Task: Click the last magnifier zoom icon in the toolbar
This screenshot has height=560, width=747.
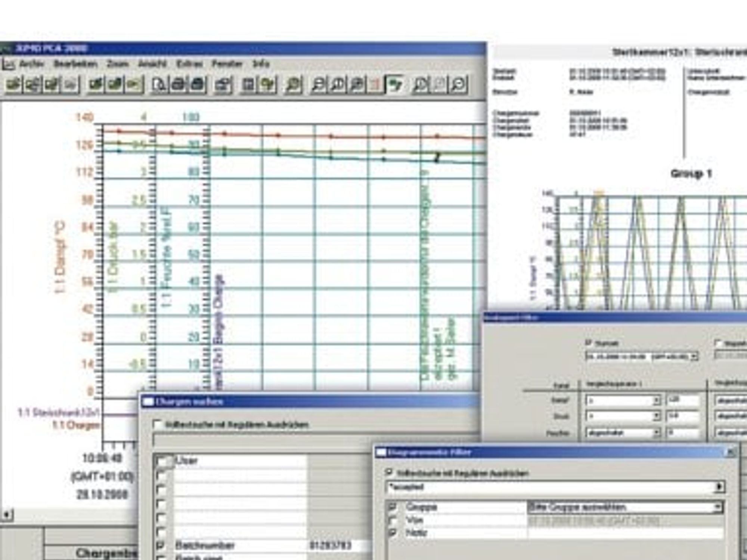Action: pos(459,84)
